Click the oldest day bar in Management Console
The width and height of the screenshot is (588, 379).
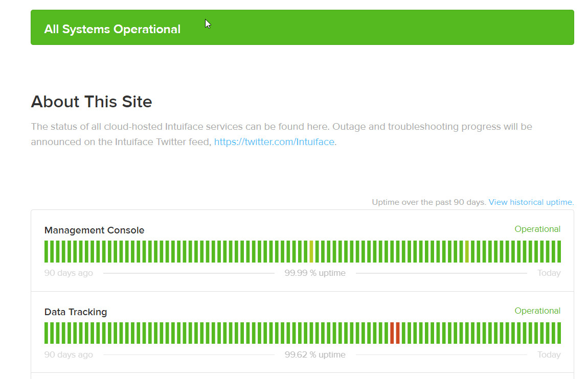46,251
